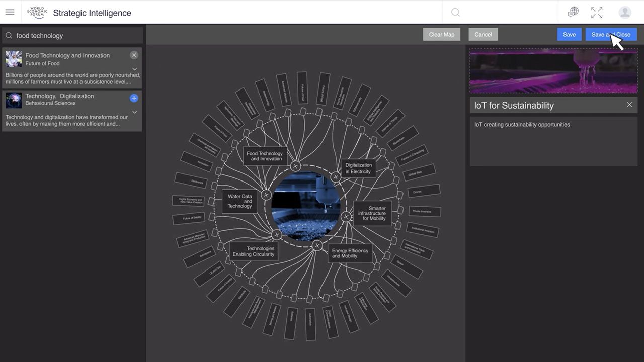The image size is (644, 362).
Task: Select the Technologies Enabling Circularity node
Action: click(254, 251)
